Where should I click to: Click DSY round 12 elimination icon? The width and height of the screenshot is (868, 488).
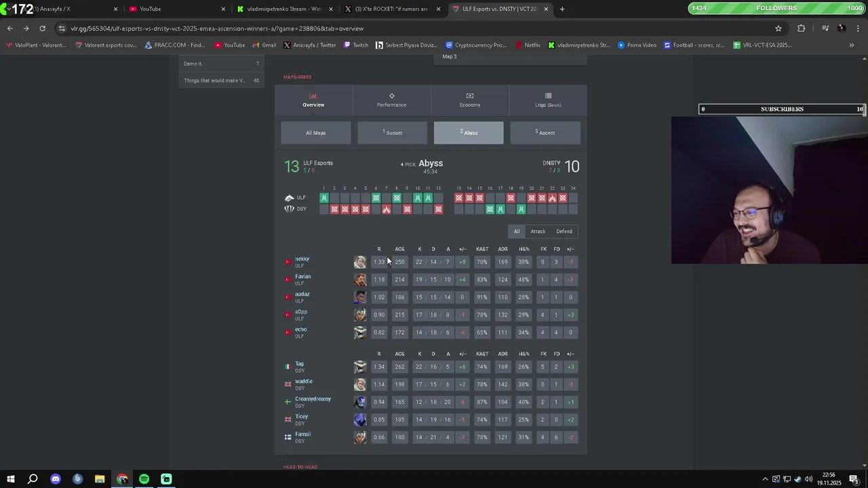(438, 209)
